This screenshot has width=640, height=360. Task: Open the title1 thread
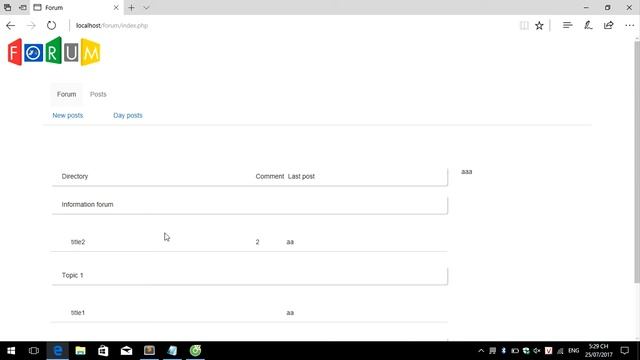(78, 313)
